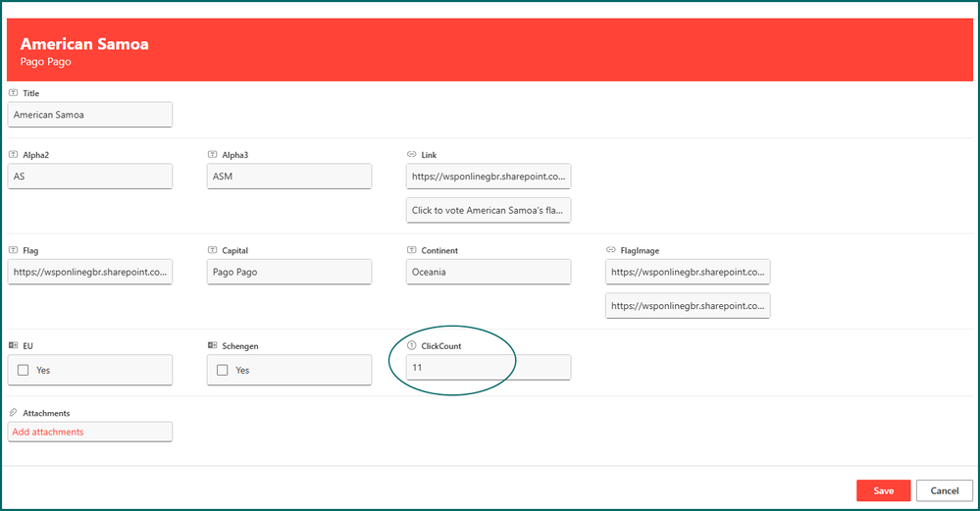Click the Attachments label text
Screen dimensions: 980x511
point(46,413)
